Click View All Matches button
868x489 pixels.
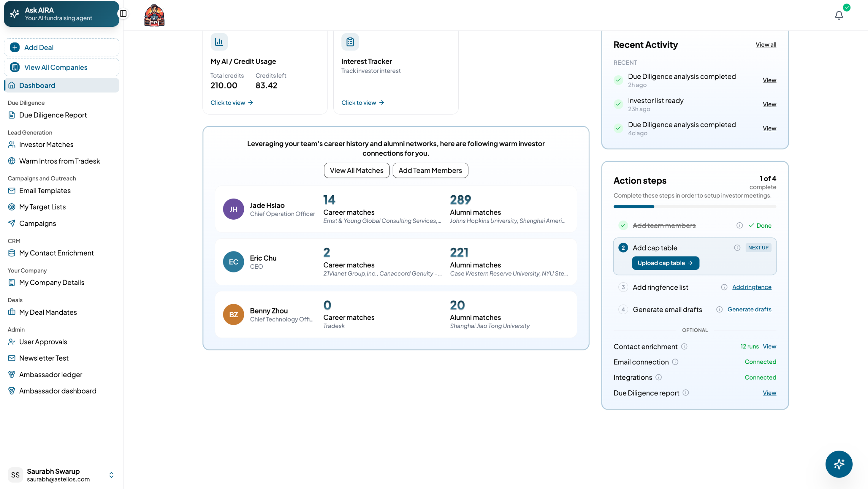356,170
